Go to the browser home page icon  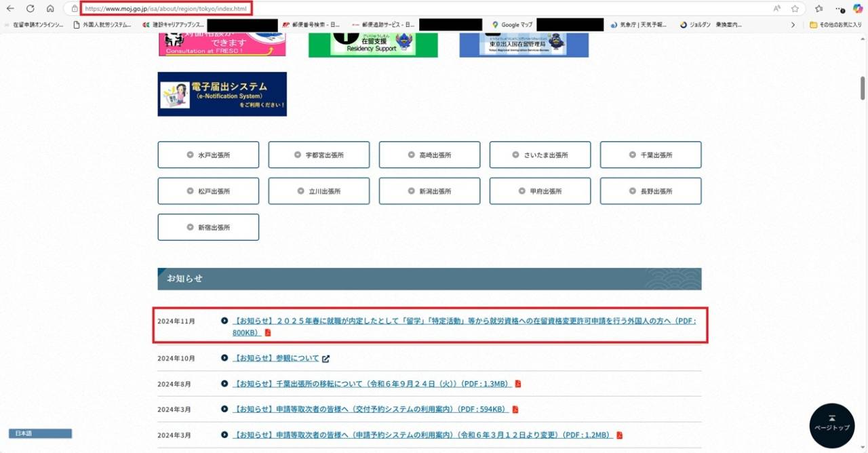pyautogui.click(x=50, y=9)
